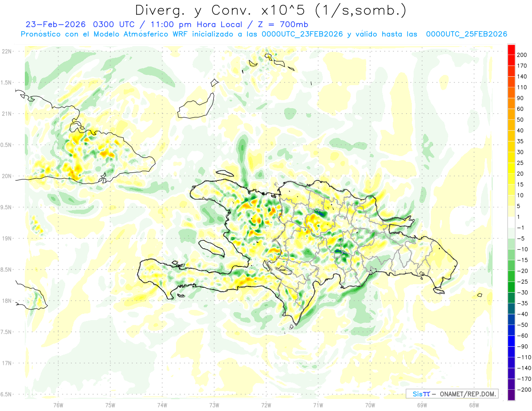The image size is (532, 411).
Task: Click longitude axis label "71W"
Action: 318,405
